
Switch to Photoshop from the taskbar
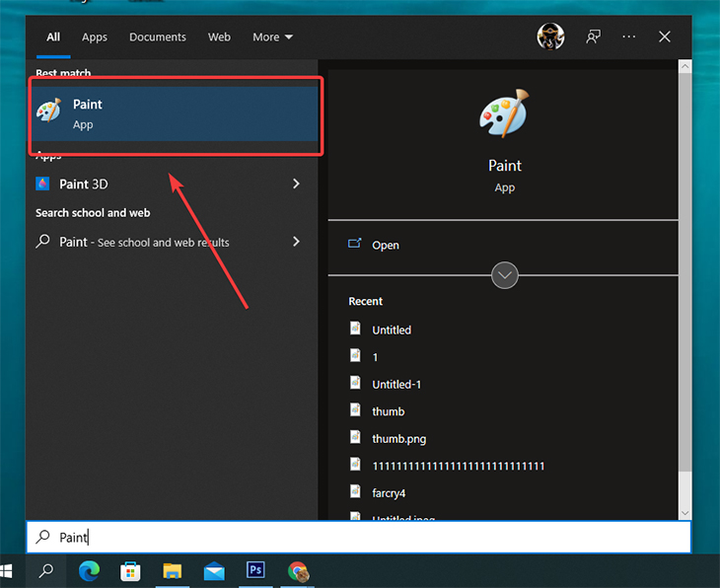pyautogui.click(x=255, y=570)
